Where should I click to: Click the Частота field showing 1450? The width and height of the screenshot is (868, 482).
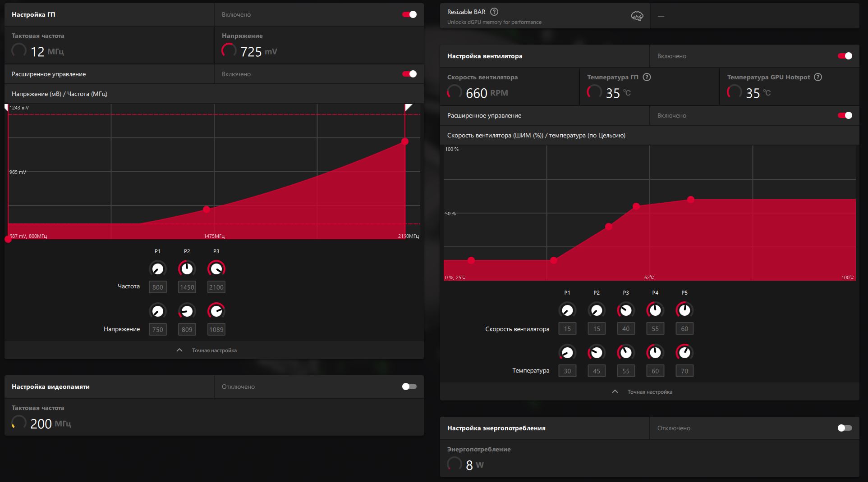coord(187,287)
